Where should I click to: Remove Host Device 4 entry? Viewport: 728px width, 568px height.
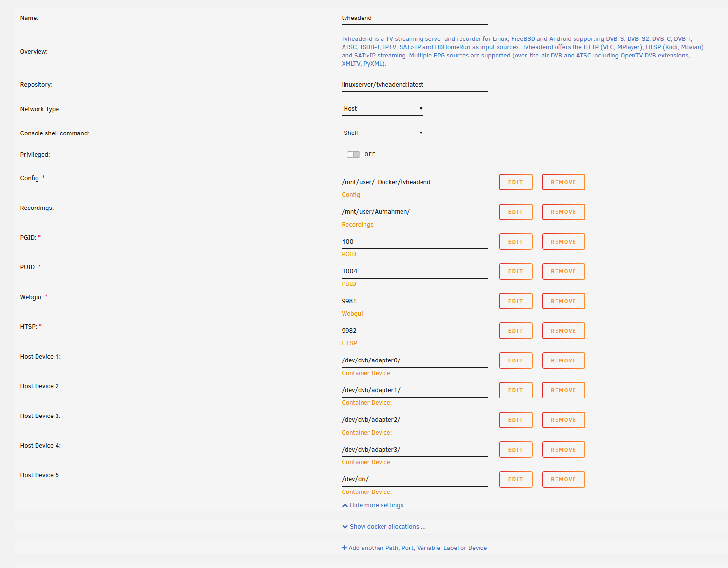pos(563,450)
